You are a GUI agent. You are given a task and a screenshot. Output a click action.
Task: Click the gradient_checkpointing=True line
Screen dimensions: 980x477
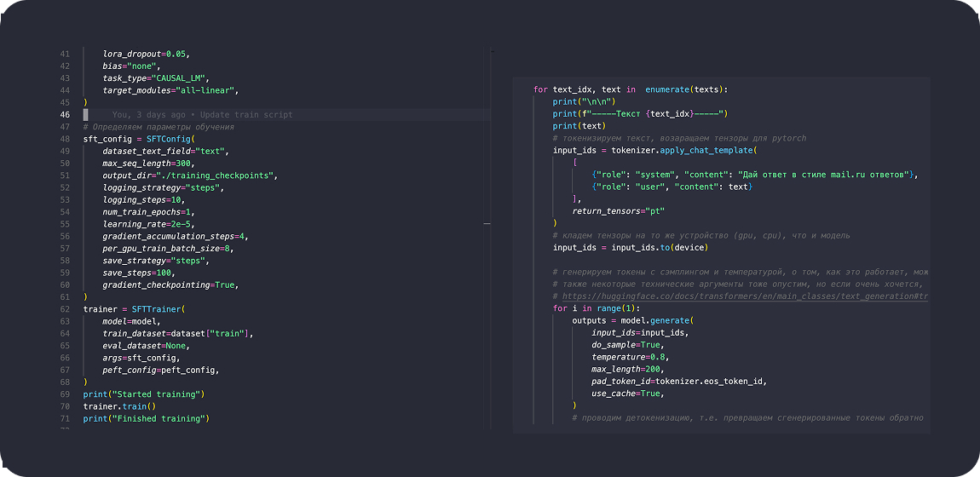170,284
